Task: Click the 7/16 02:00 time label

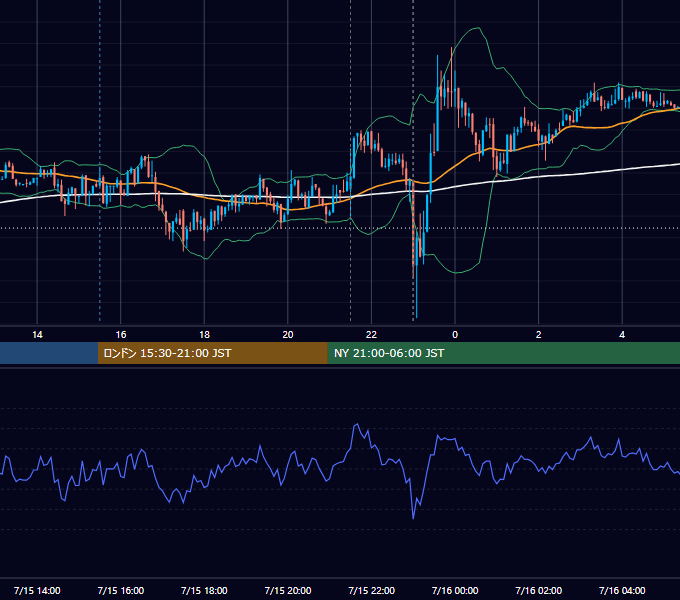Action: click(x=539, y=590)
